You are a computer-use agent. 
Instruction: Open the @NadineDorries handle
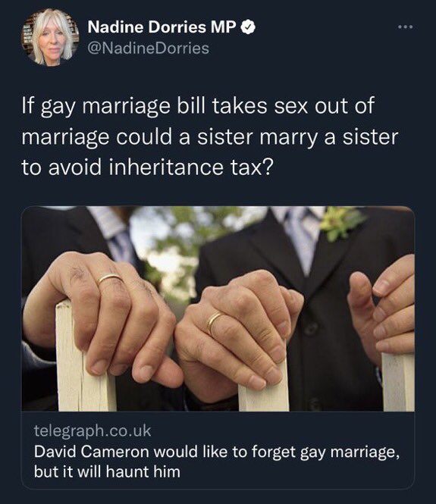click(x=148, y=49)
